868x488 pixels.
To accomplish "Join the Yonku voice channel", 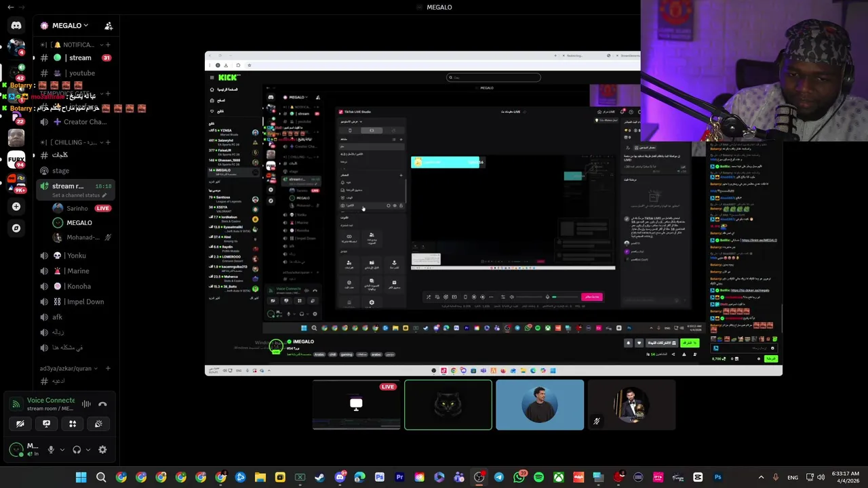I will pyautogui.click(x=75, y=256).
